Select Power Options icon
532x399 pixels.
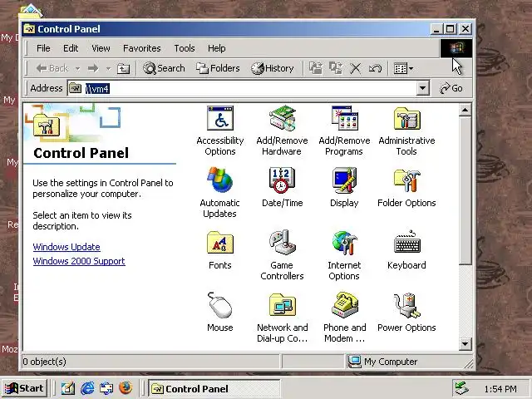[406, 313]
